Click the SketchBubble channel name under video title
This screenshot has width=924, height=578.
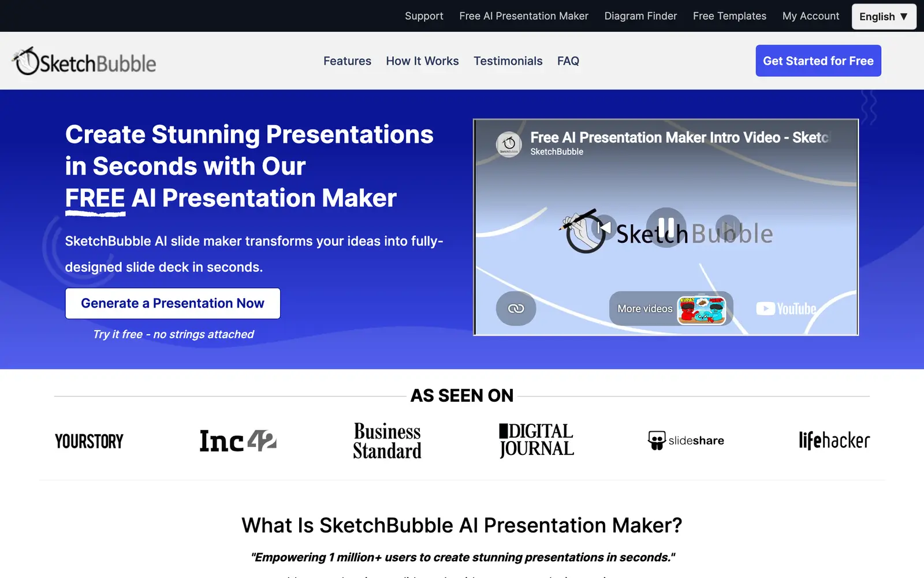pos(557,151)
